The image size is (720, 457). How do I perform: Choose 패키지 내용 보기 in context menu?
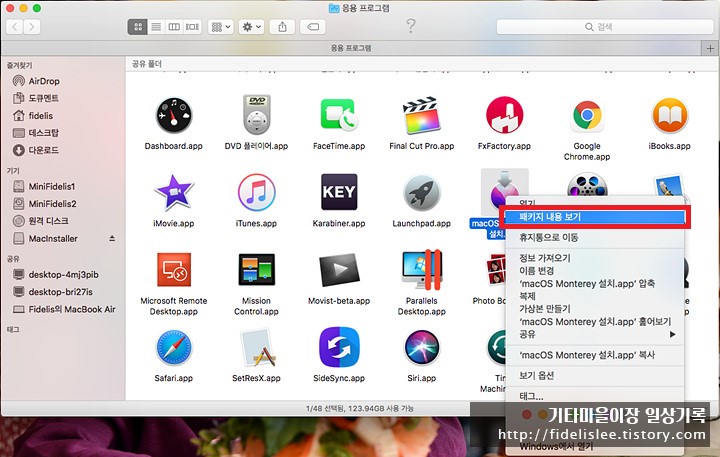pos(595,217)
